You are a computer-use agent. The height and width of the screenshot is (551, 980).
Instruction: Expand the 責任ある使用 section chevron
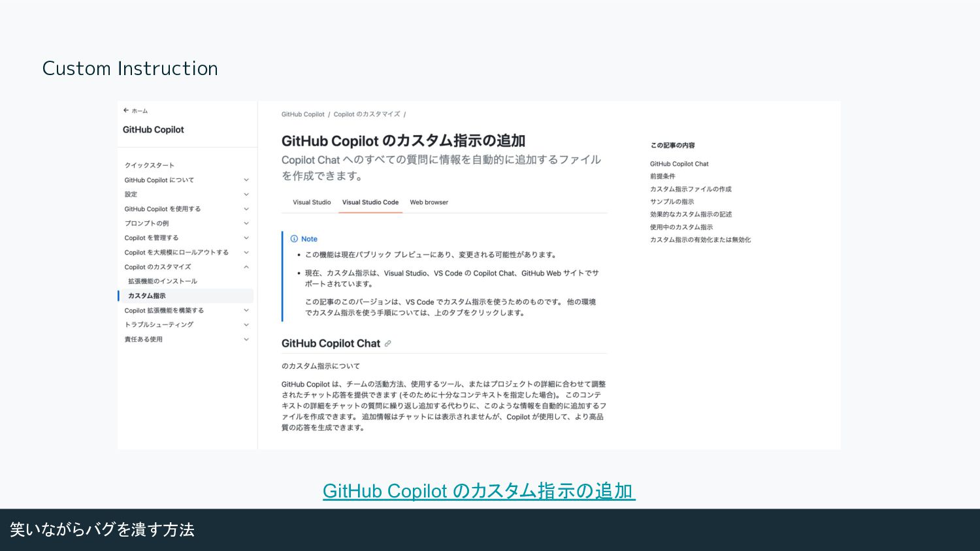(246, 339)
